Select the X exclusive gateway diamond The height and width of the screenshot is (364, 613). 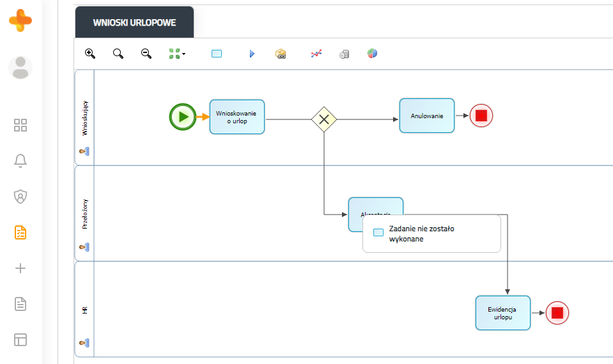pos(323,119)
